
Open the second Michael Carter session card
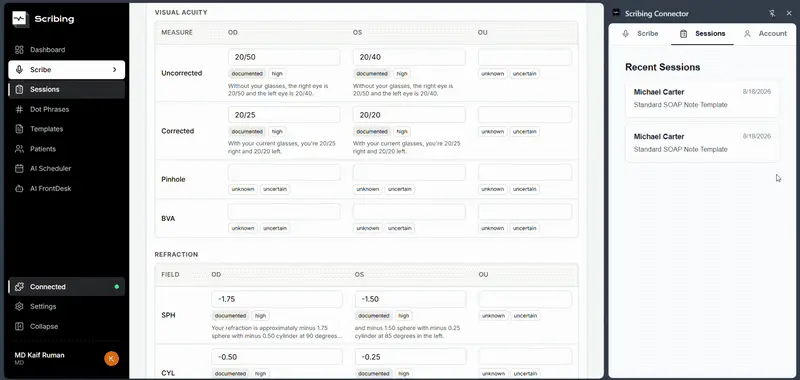click(x=702, y=143)
